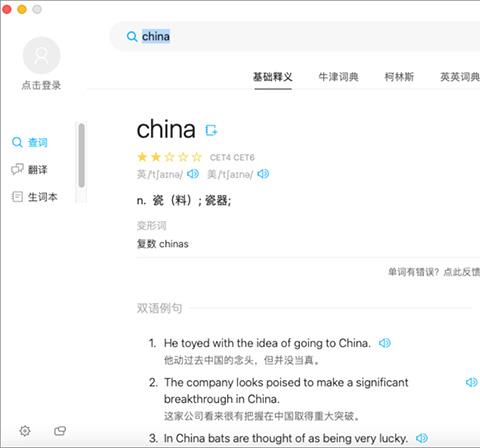Click the search magnifier icon in search bar
480x448 pixels.
point(132,36)
